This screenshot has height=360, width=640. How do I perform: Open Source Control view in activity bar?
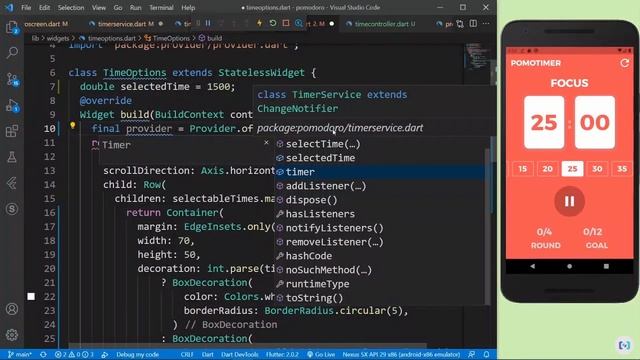click(12, 79)
